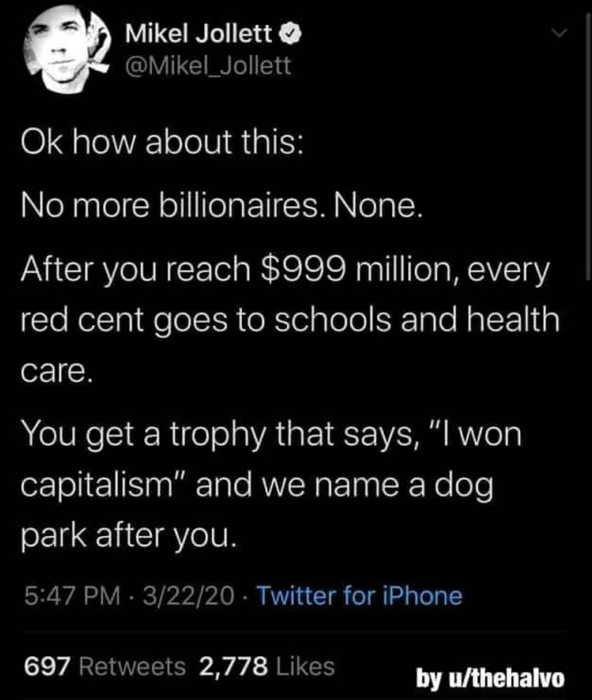Open the Twitter for iPhone source link
The height and width of the screenshot is (700, 592).
pos(360,596)
